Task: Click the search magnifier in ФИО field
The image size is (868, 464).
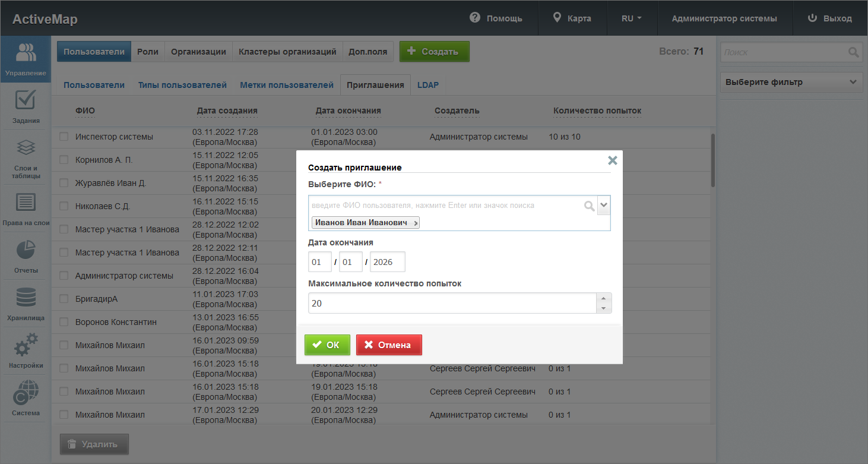Action: coord(589,206)
